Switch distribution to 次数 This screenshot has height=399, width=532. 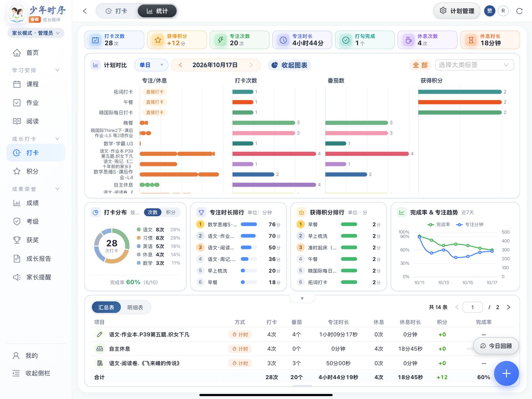pyautogui.click(x=153, y=212)
